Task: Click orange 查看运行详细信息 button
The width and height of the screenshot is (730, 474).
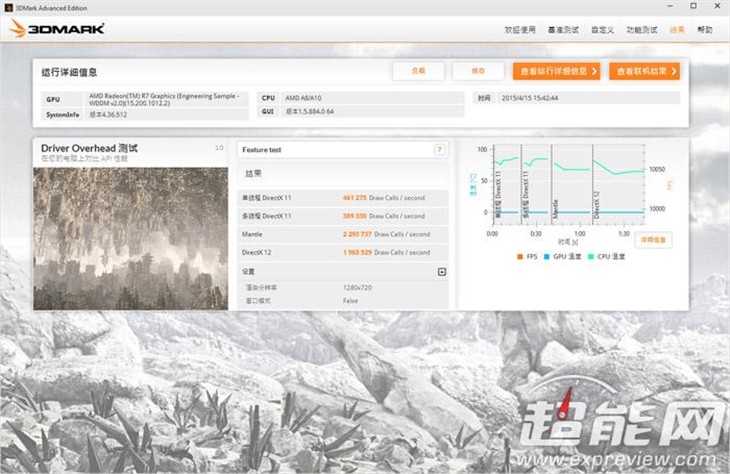Action: click(556, 71)
